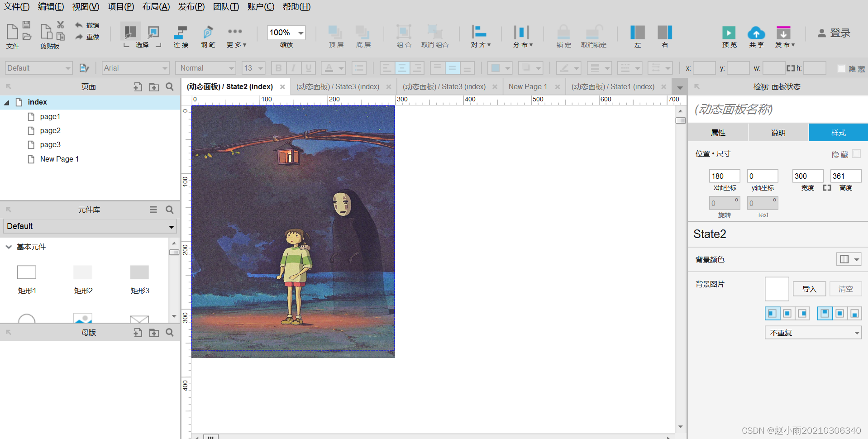Open the 不重复 repeat dropdown

pyautogui.click(x=813, y=333)
